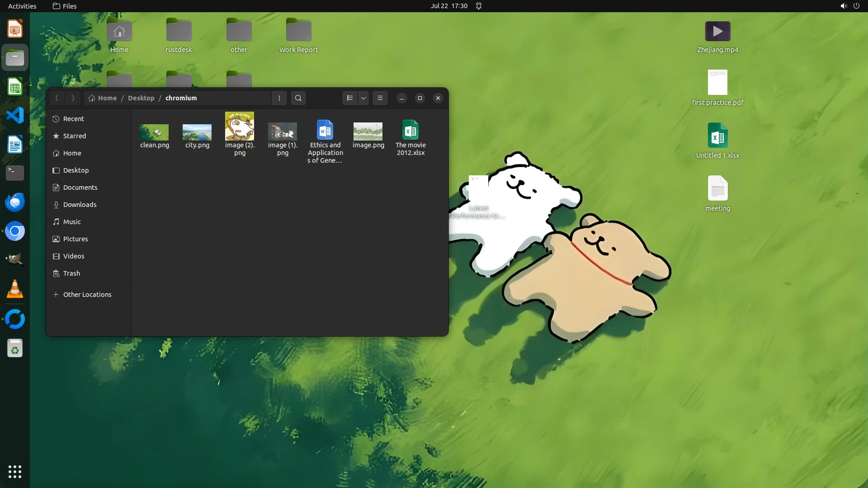The width and height of the screenshot is (868, 488).
Task: Open Trash in the sidebar
Action: click(71, 273)
